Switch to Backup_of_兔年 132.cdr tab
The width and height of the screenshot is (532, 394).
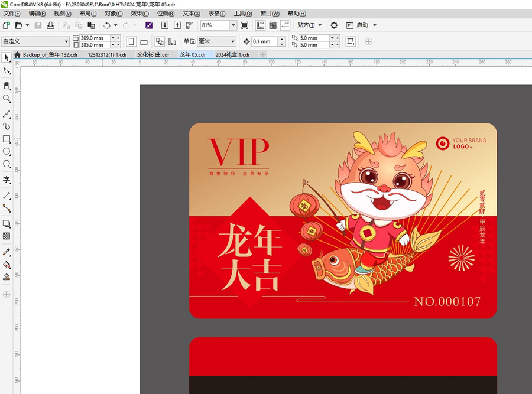coord(50,54)
